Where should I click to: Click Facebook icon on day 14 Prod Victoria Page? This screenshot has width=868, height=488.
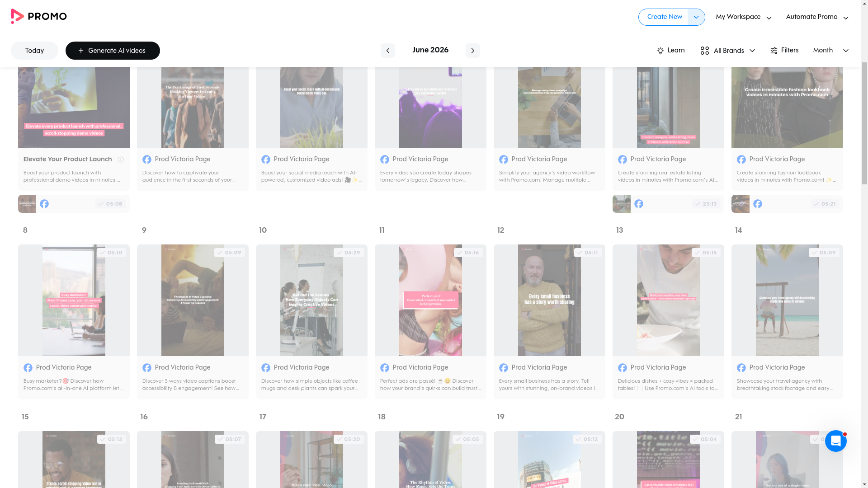coord(741,368)
